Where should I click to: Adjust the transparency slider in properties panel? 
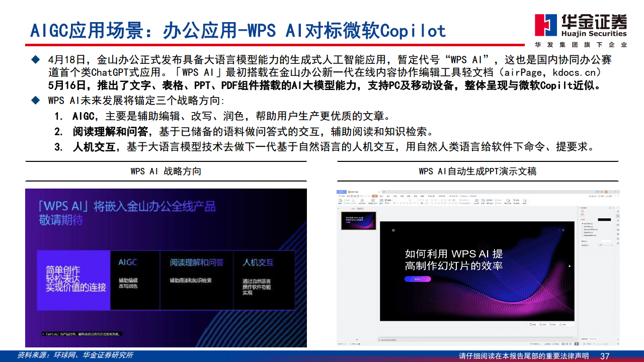(x=606, y=245)
